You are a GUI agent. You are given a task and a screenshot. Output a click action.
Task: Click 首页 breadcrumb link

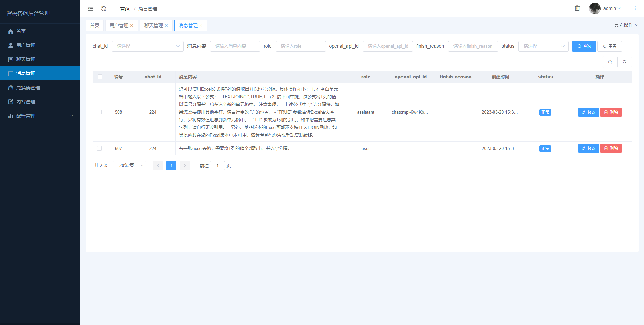[x=125, y=9]
